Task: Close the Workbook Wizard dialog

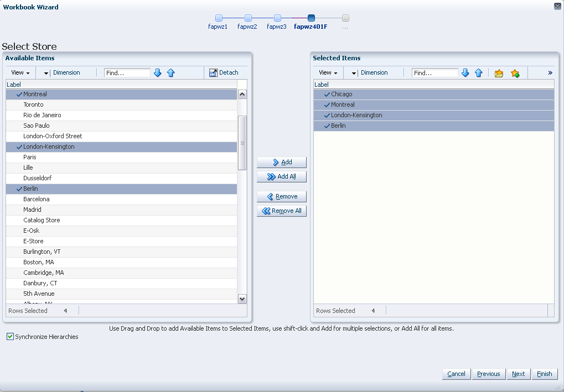Action: 557,6
